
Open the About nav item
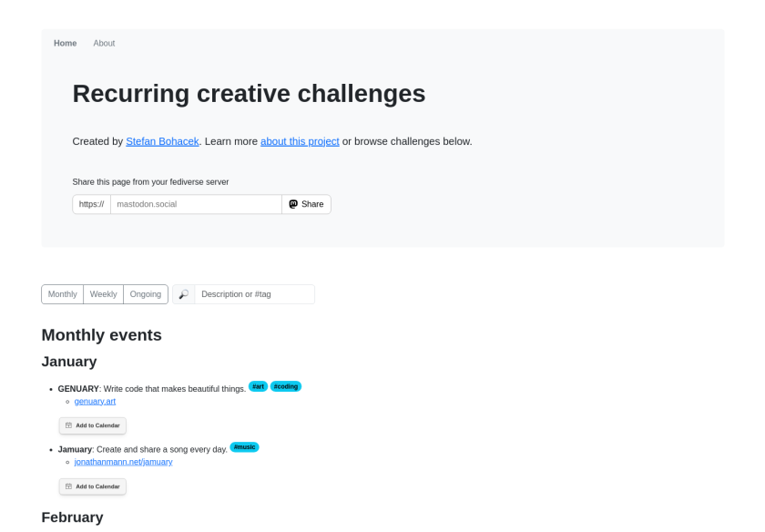[x=104, y=44]
